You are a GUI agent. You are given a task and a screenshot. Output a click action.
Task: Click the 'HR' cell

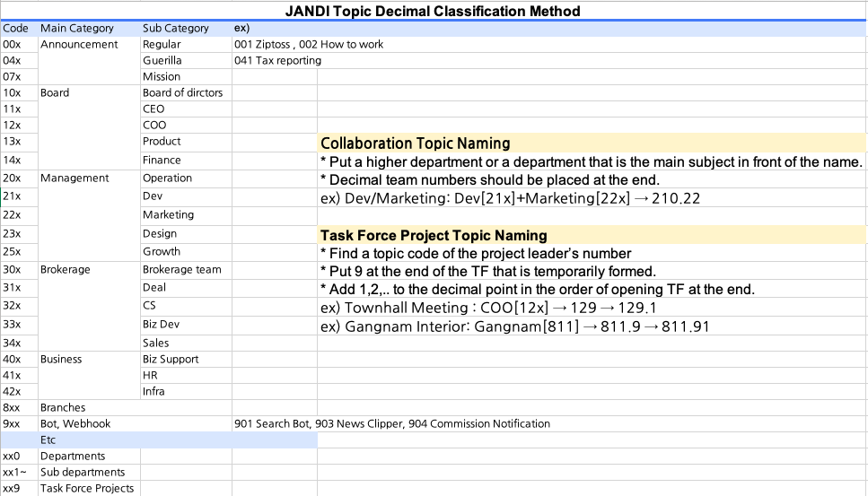tap(186, 375)
